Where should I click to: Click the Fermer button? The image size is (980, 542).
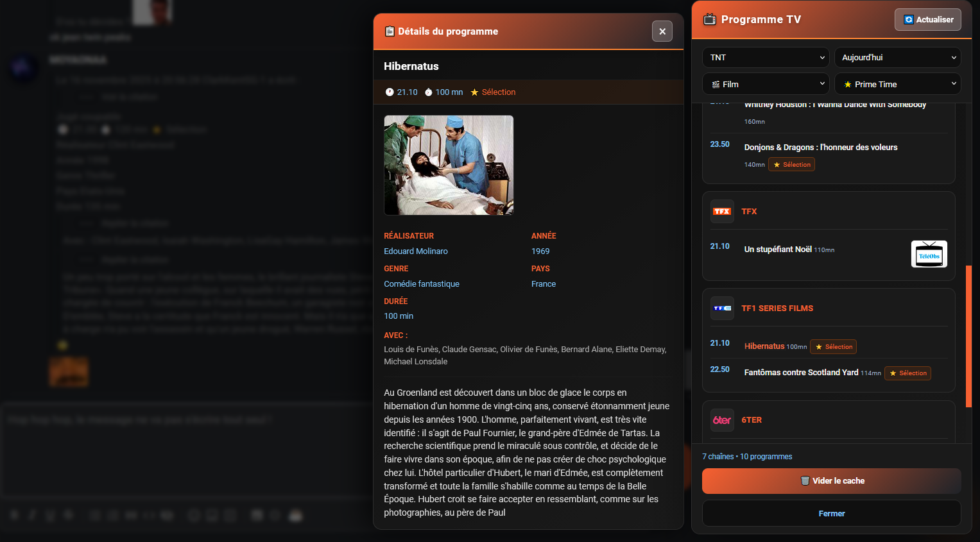(x=831, y=514)
